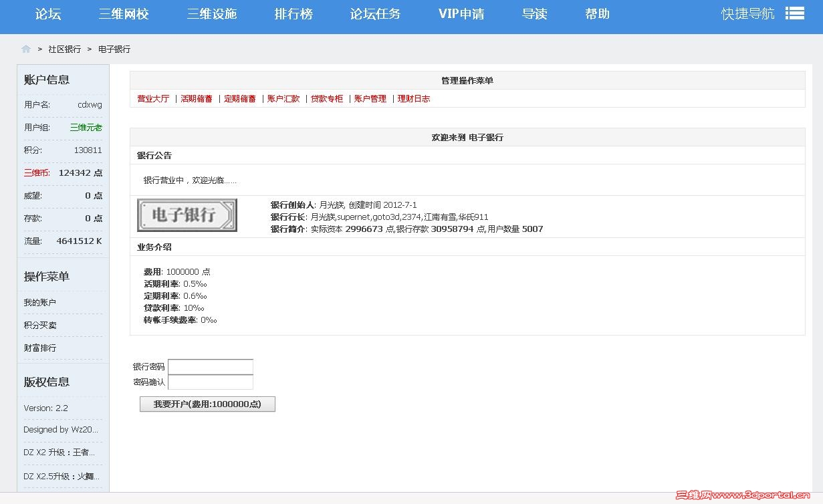Screen dimensions: 823x504
Task: Click the 积分 value 130811
Action: click(x=88, y=150)
